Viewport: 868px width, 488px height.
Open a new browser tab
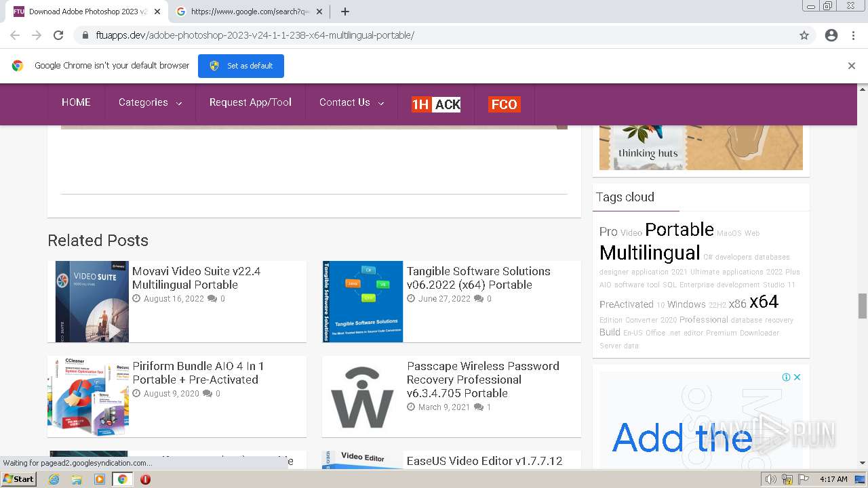pos(345,12)
